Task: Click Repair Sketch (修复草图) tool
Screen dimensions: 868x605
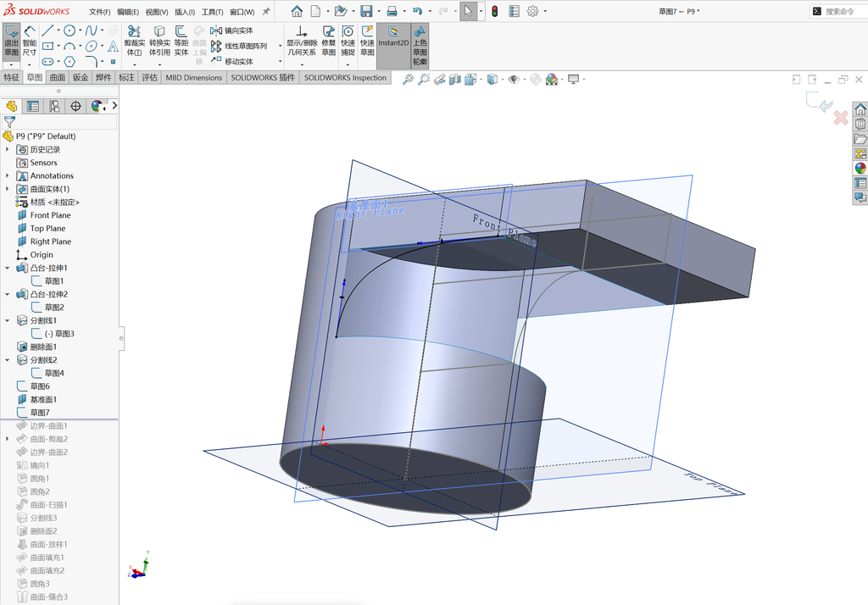Action: [x=329, y=41]
